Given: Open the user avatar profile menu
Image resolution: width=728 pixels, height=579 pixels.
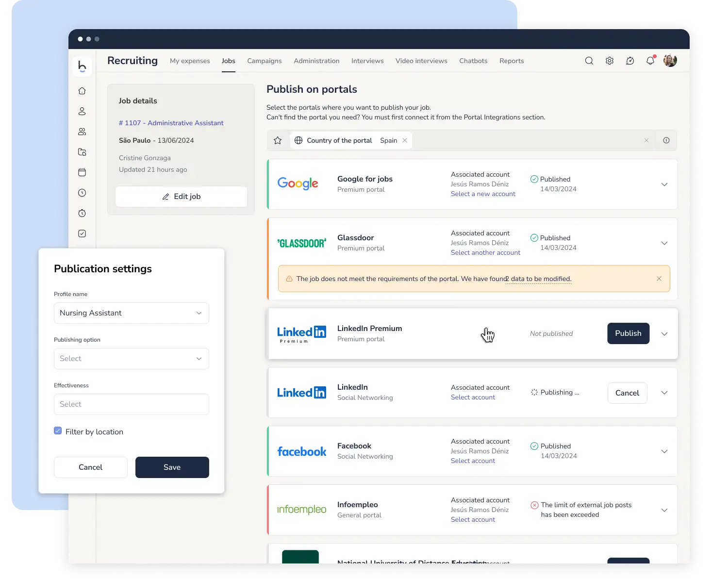Looking at the screenshot, I should point(670,61).
